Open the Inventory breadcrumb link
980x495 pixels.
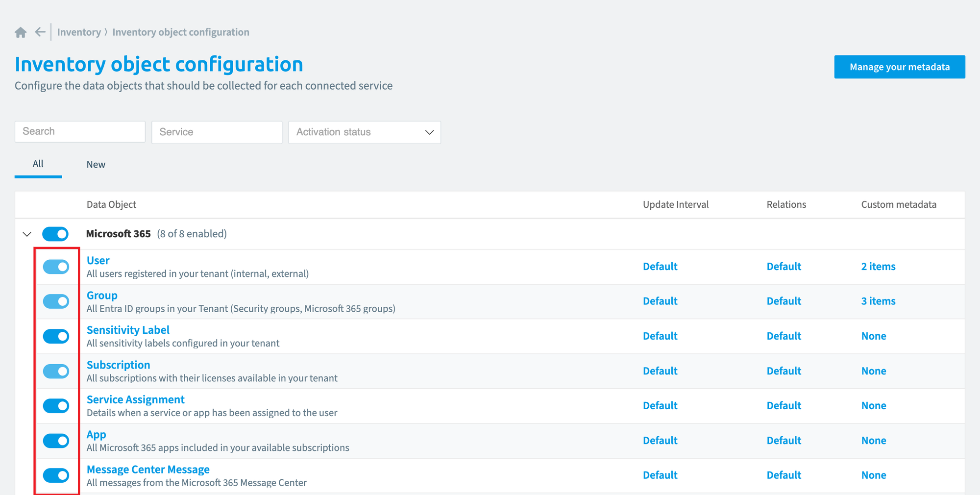pos(79,32)
